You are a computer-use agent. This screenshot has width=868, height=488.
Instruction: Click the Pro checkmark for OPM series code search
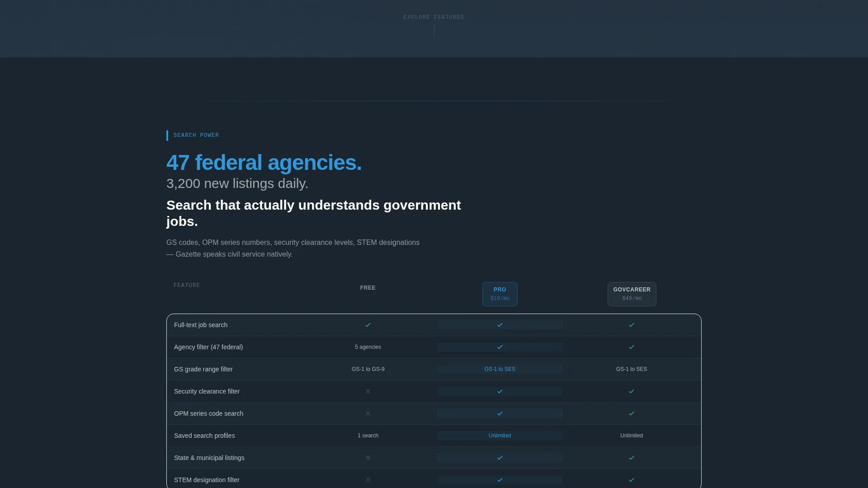coord(500,413)
